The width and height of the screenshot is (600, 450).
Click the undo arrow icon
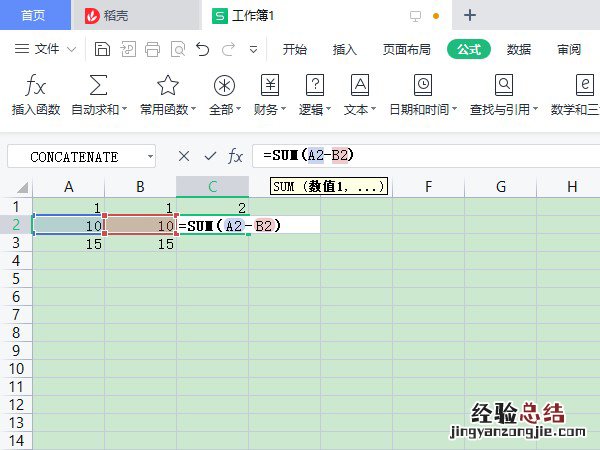pyautogui.click(x=203, y=49)
